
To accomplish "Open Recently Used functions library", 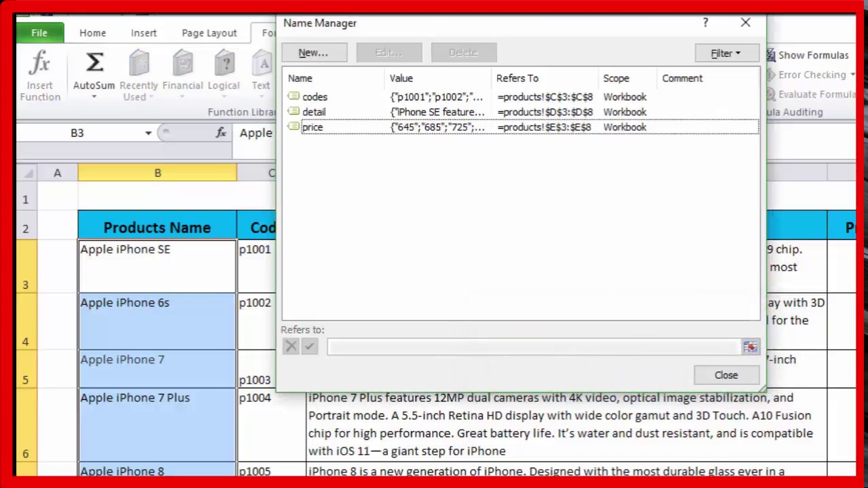I will [x=139, y=75].
